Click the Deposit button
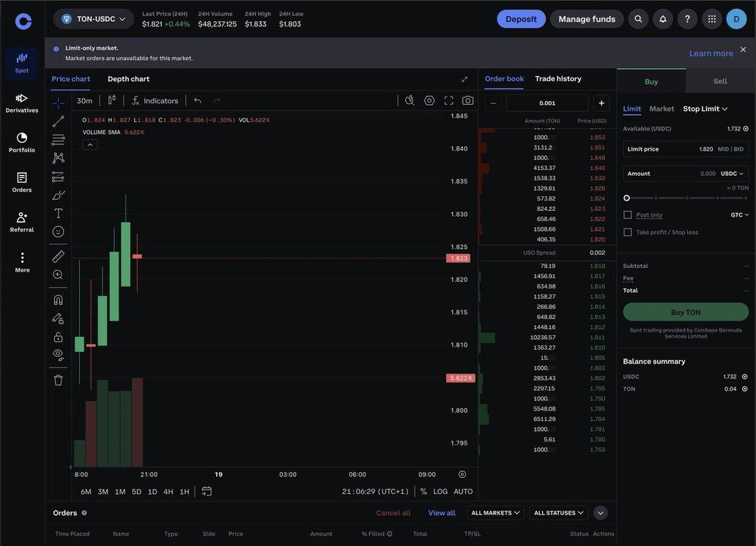Screen dimensions: 756x546 (x=521, y=19)
